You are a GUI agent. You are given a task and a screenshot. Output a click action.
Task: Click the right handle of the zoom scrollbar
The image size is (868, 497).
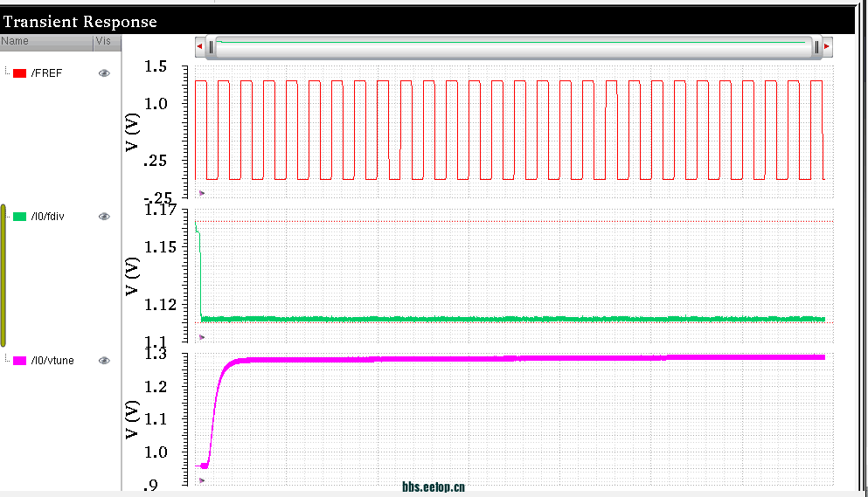pyautogui.click(x=816, y=47)
